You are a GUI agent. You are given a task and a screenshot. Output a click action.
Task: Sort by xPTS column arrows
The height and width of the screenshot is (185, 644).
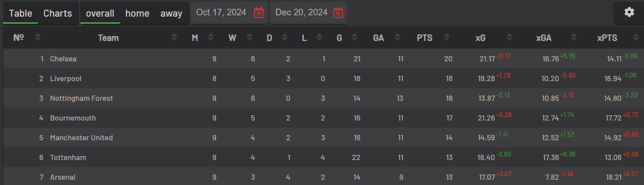pos(636,38)
